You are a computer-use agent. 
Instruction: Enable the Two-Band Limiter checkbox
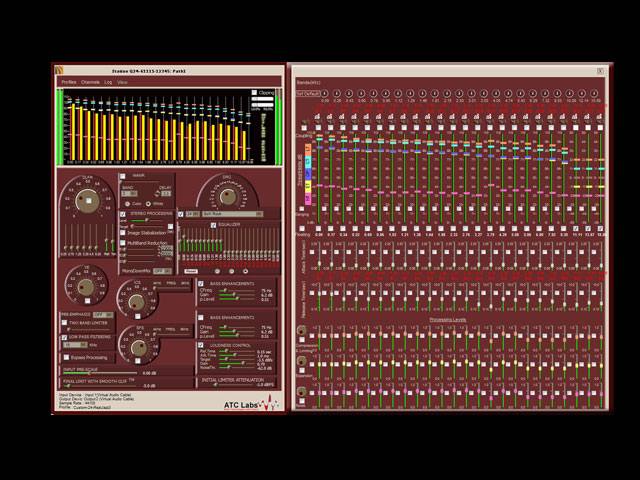64,323
